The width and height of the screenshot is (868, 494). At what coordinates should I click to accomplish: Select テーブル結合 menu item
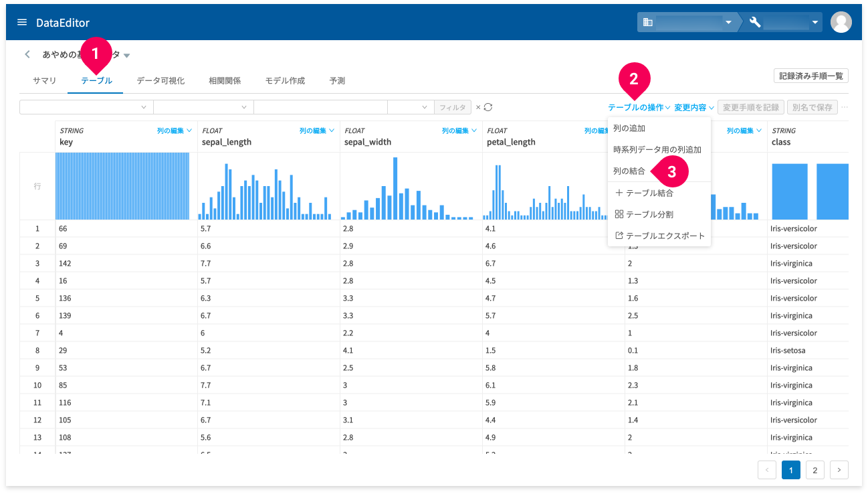pos(659,193)
